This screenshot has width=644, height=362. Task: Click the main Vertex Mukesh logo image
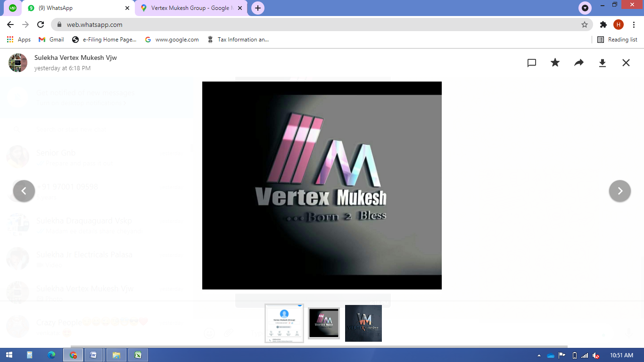pyautogui.click(x=322, y=185)
